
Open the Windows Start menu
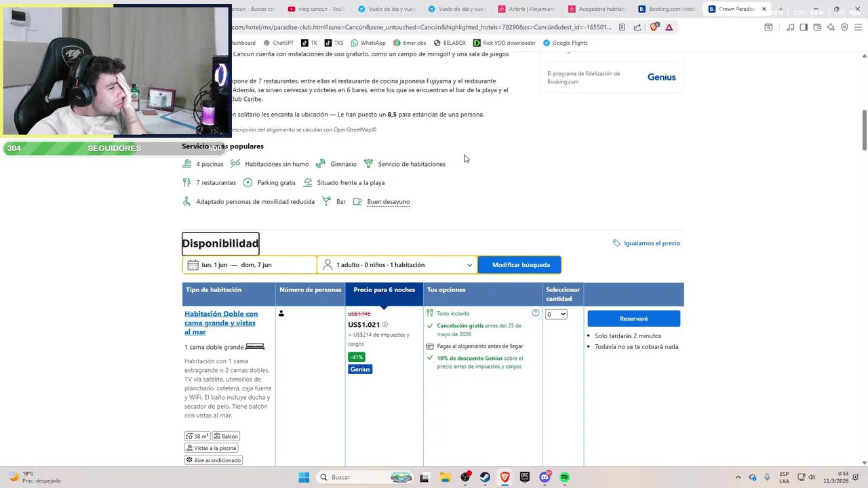tap(304, 477)
